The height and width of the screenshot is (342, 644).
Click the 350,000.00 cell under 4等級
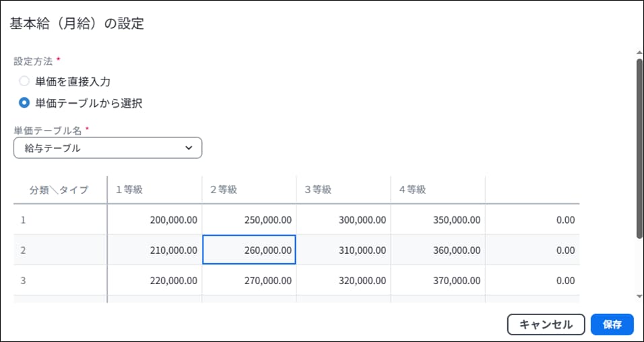coord(438,219)
